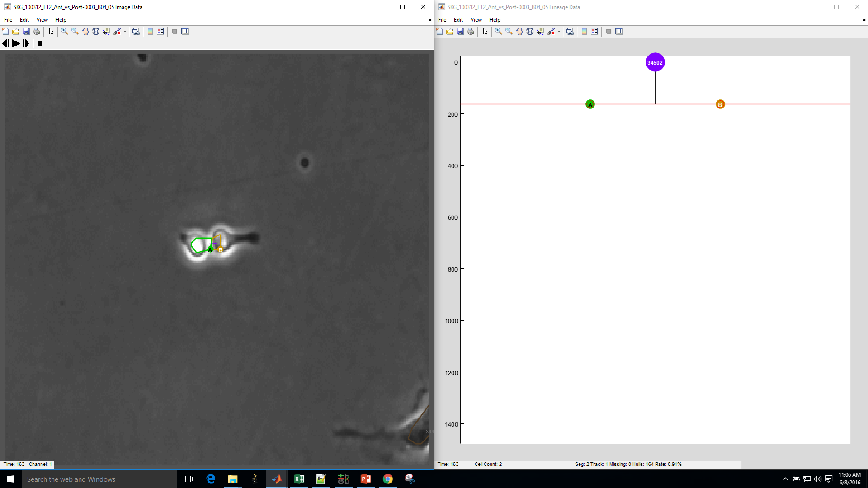Save figure icon in Image Data window
Screen dimensions: 868x488
26,31
